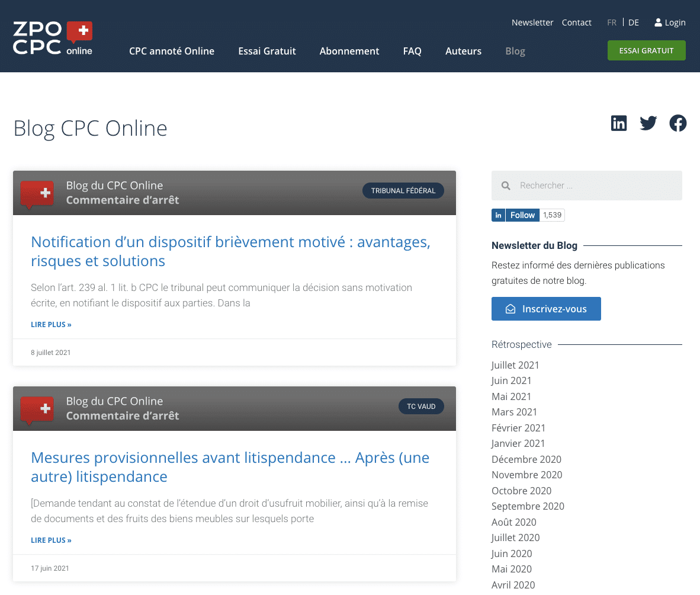Click envelope icon on Inscrivez-vous button

pyautogui.click(x=510, y=309)
